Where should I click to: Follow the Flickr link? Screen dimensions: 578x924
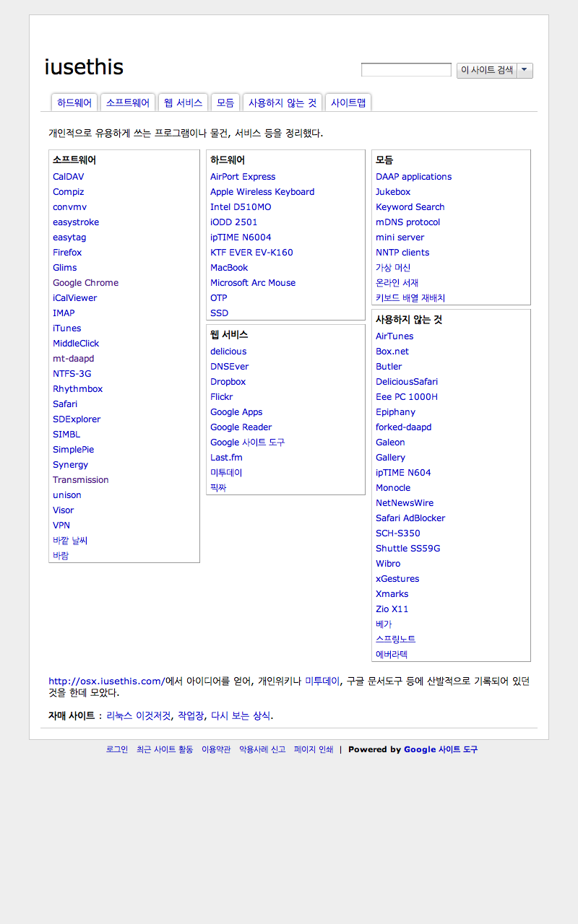click(222, 397)
